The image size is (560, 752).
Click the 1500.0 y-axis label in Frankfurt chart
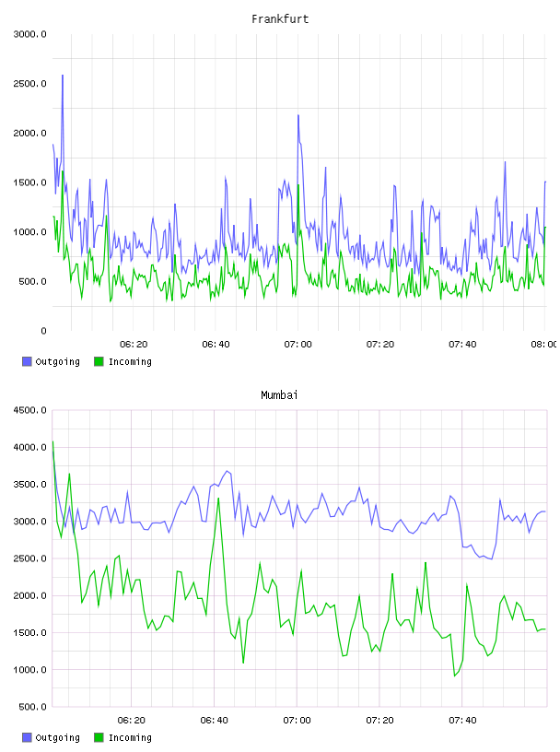30,182
